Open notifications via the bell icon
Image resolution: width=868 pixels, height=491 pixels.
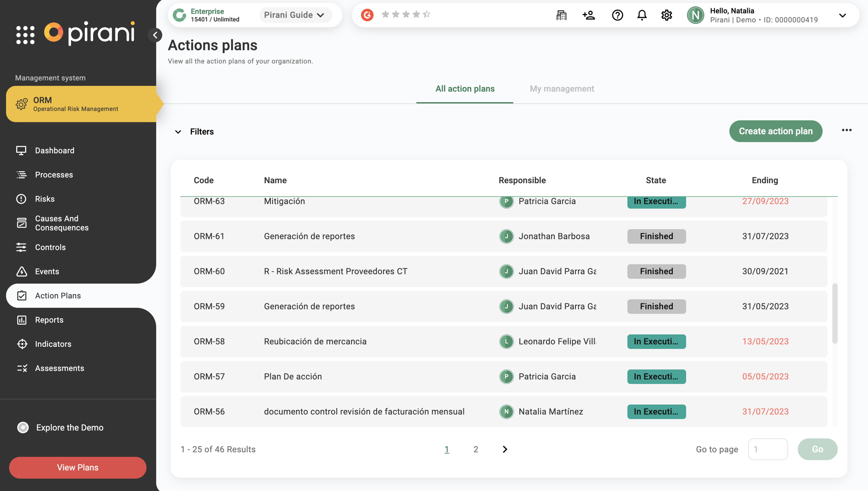pyautogui.click(x=642, y=15)
